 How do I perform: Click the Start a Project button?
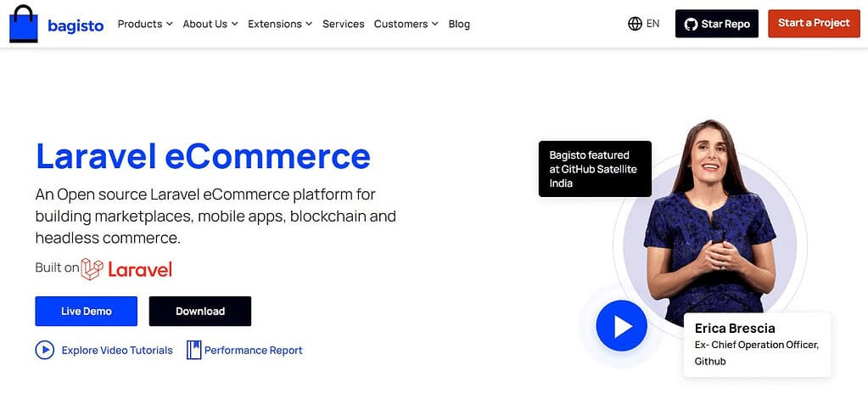click(814, 23)
